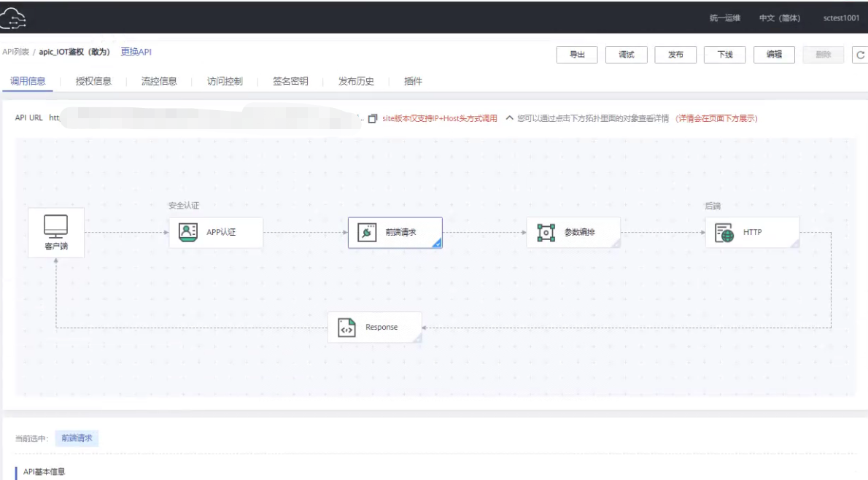Click the APP authentication user icon
Viewport: 868px width, 480px height.
(188, 232)
